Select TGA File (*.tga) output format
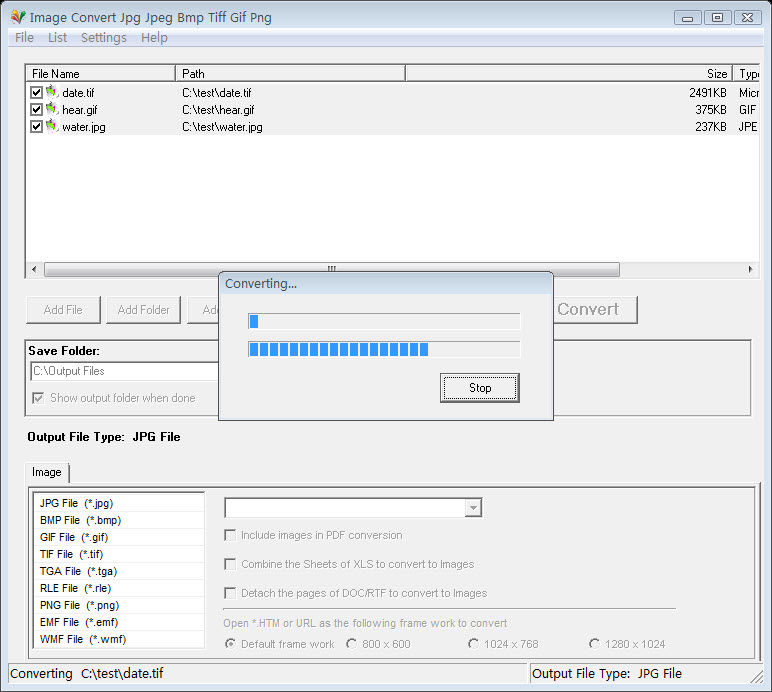This screenshot has height=692, width=772. tap(119, 571)
